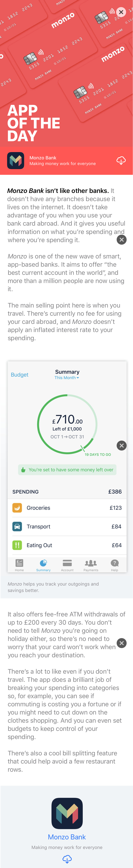This screenshot has height=868, width=133.
Task: Dismiss using X beside the budget circle
Action: (x=122, y=445)
